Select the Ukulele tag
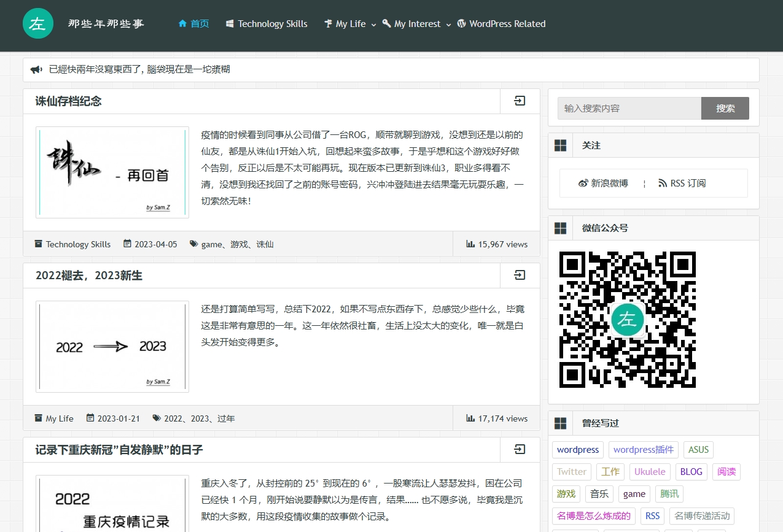The width and height of the screenshot is (783, 532). [650, 472]
